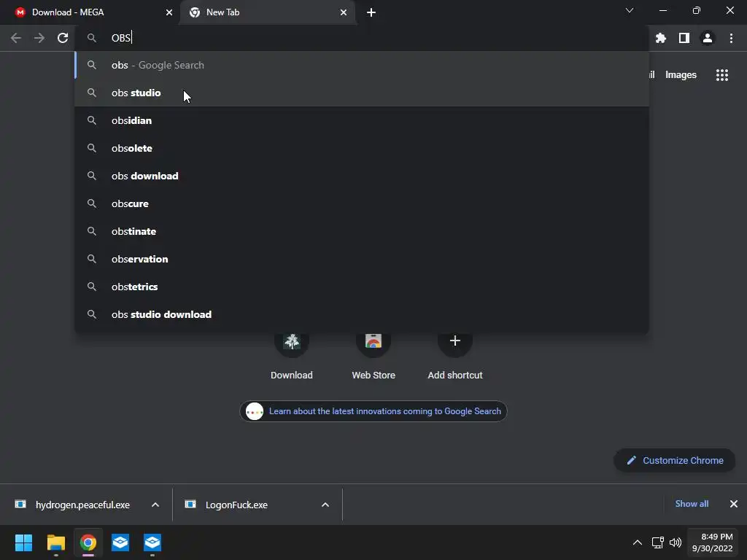Expand options for hydrogen.peaceful.exe download
The height and width of the screenshot is (560, 747).
pyautogui.click(x=155, y=505)
